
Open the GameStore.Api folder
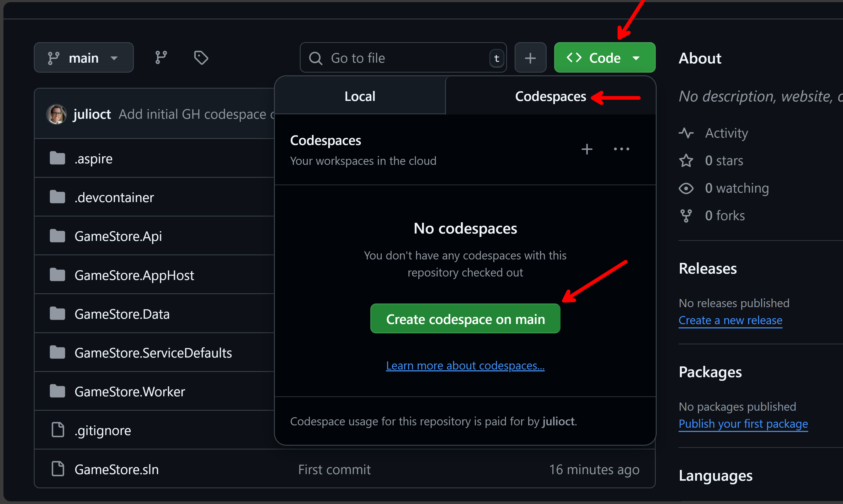[118, 236]
